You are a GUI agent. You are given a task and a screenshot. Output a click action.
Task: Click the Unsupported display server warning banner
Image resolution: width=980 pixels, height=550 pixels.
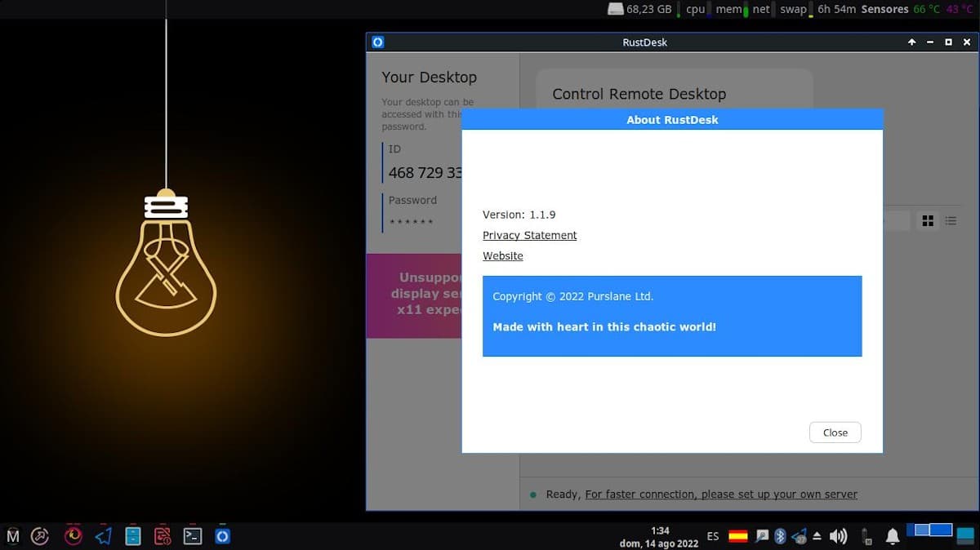(414, 295)
